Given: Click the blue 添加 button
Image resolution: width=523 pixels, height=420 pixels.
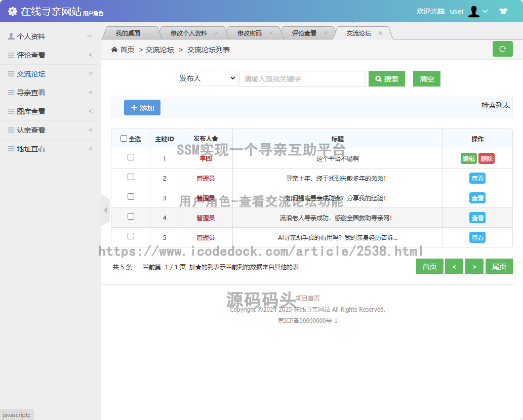Looking at the screenshot, I should [x=142, y=108].
